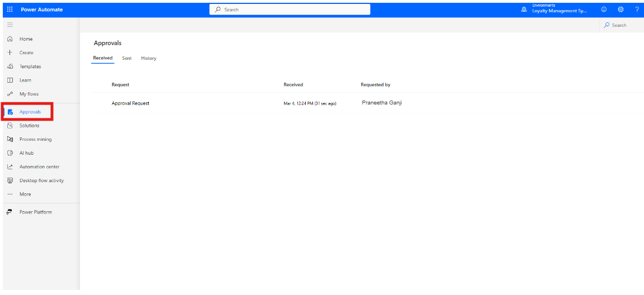Click the top Search input field
The height and width of the screenshot is (295, 644).
pos(290,9)
